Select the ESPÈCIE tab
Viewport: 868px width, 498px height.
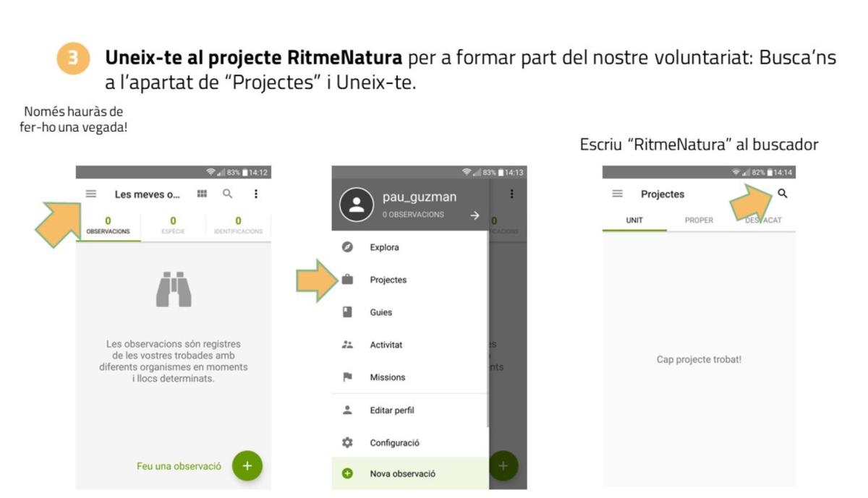(x=173, y=226)
